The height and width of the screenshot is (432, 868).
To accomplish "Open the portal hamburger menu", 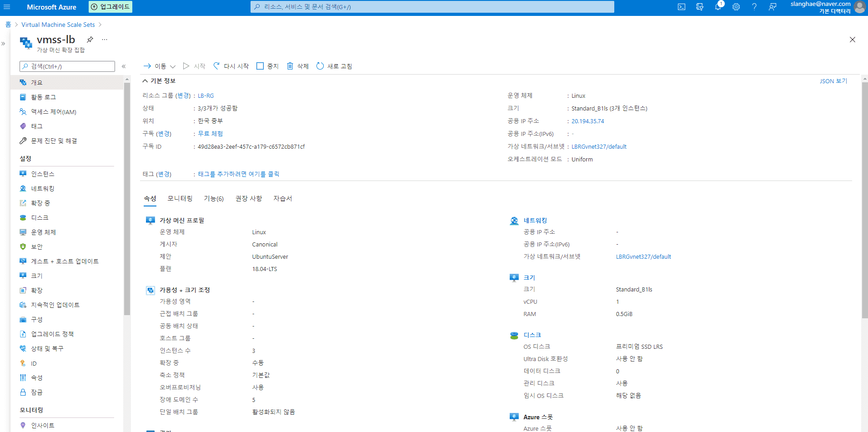I will (x=7, y=7).
